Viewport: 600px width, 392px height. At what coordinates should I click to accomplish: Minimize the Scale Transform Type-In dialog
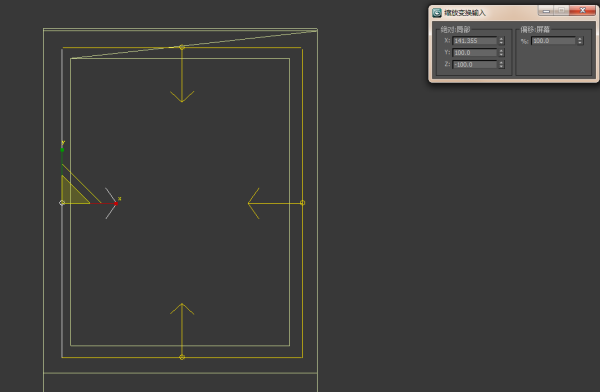click(546, 10)
